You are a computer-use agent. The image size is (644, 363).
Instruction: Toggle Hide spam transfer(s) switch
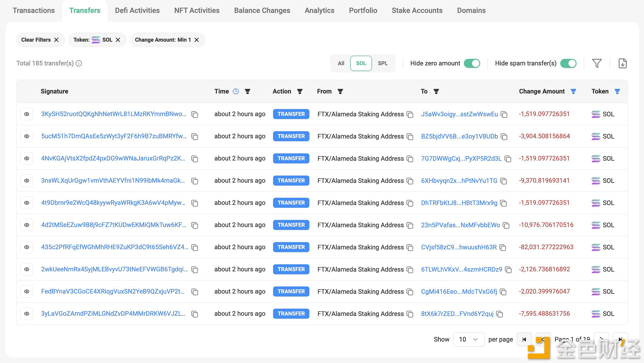click(568, 63)
